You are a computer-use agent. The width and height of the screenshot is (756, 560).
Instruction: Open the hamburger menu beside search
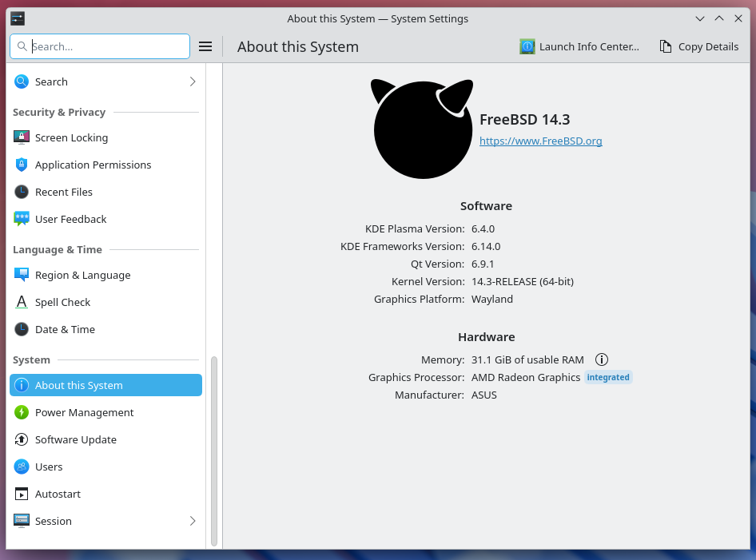pos(205,46)
